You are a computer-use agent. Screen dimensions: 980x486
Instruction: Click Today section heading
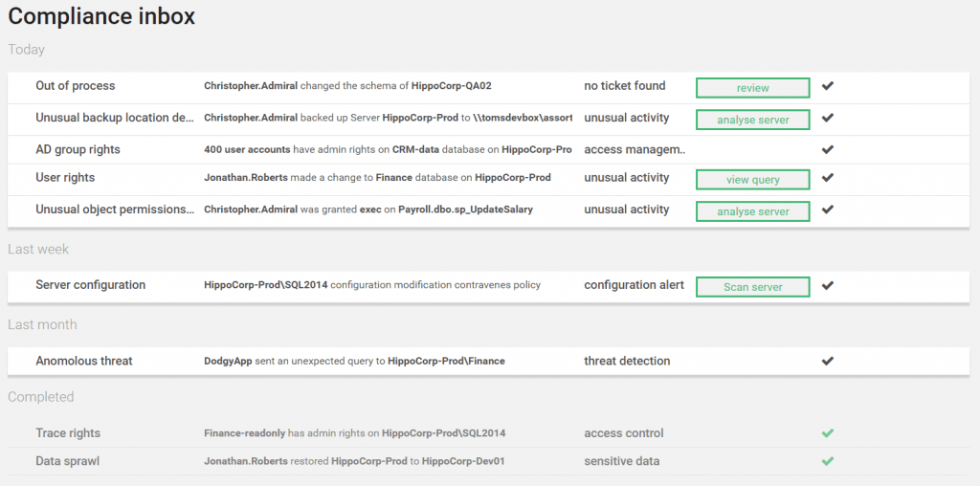point(26,50)
